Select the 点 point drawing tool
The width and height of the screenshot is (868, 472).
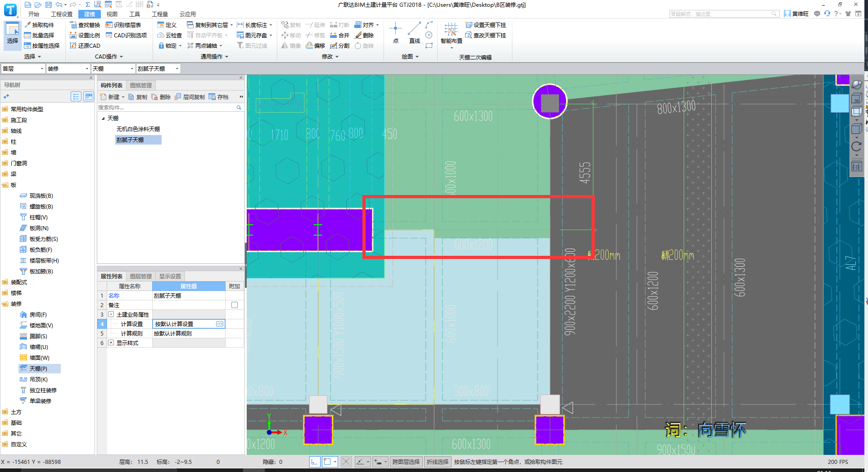tap(395, 32)
